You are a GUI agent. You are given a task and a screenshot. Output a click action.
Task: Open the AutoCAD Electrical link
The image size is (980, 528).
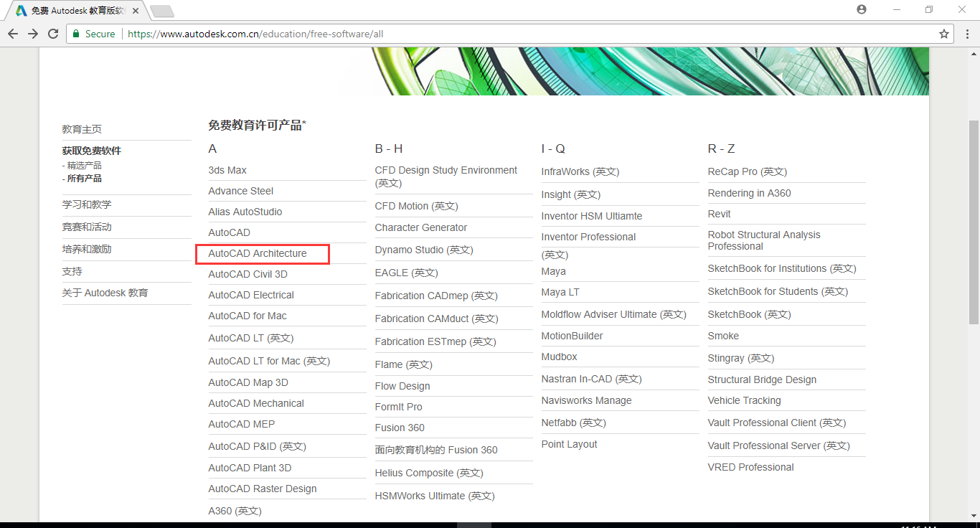251,295
